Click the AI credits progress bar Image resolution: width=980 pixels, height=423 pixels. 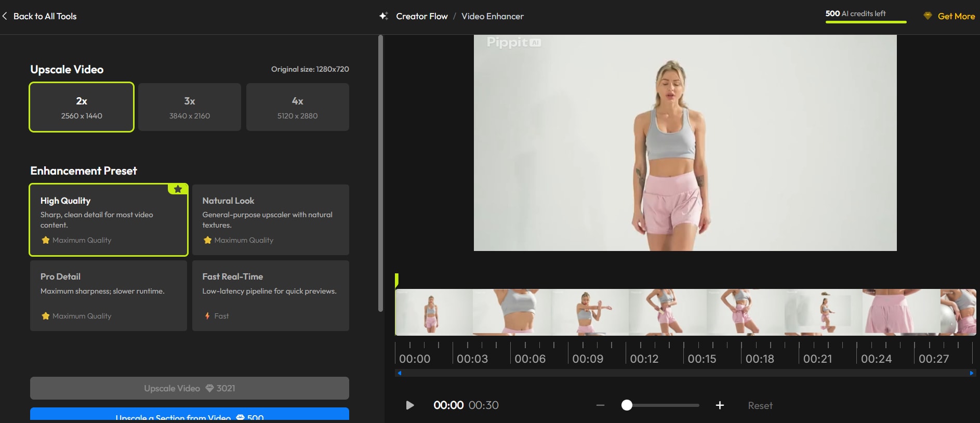click(866, 22)
